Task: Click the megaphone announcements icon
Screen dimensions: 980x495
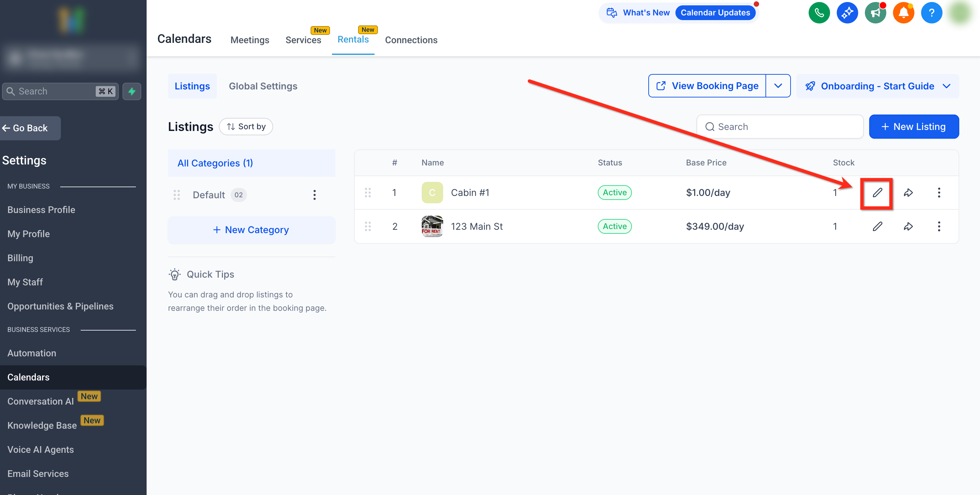Action: pos(875,13)
